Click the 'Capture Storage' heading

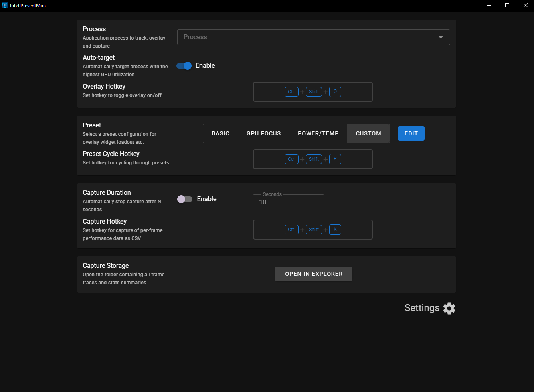pos(106,266)
